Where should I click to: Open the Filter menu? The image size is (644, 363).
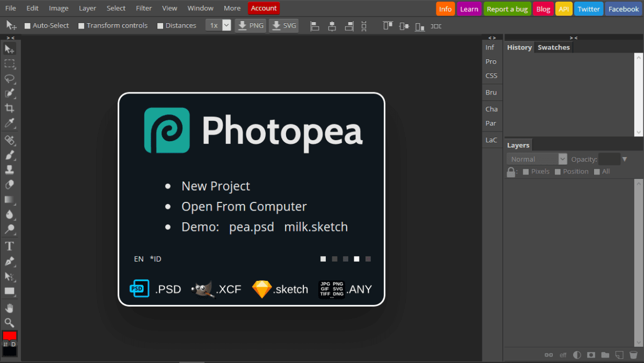[x=144, y=8]
